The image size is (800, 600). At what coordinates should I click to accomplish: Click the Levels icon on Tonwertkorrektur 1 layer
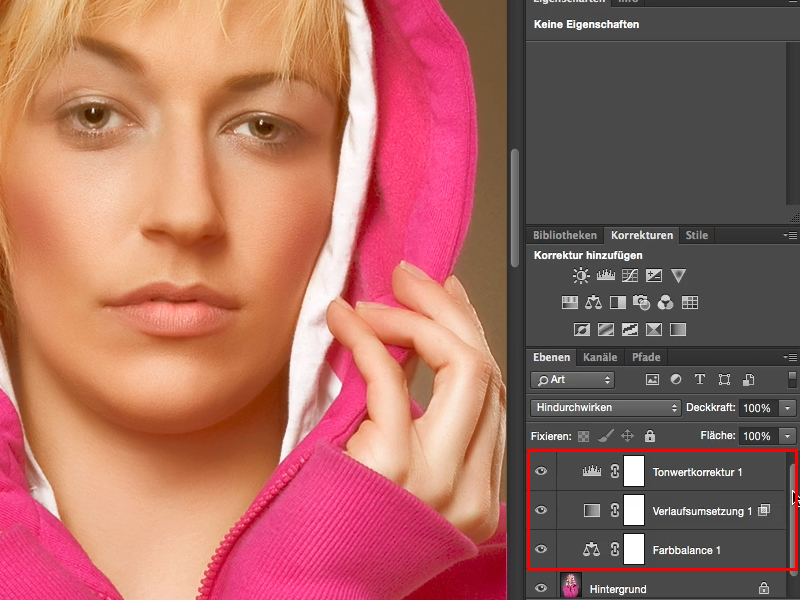point(592,471)
